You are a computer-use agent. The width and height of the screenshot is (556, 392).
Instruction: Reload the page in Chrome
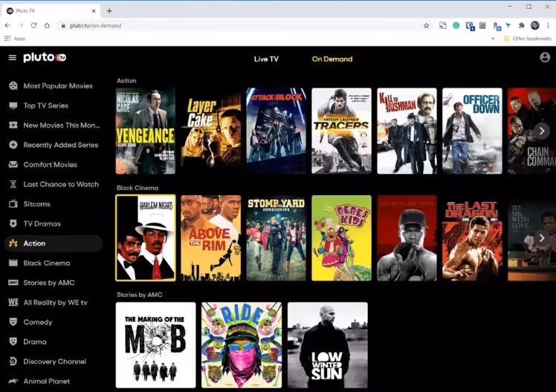point(33,25)
